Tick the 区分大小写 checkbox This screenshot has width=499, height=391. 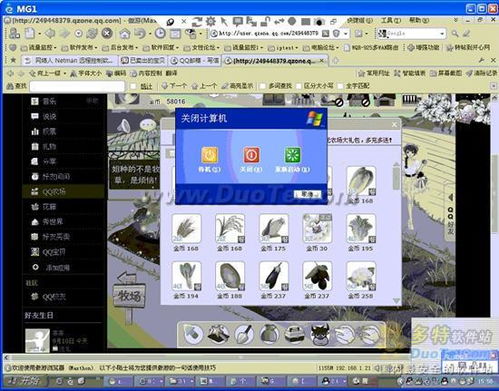point(299,86)
